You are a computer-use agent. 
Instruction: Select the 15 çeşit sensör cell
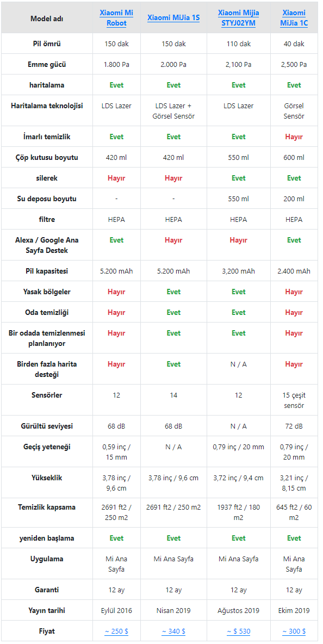(x=294, y=400)
